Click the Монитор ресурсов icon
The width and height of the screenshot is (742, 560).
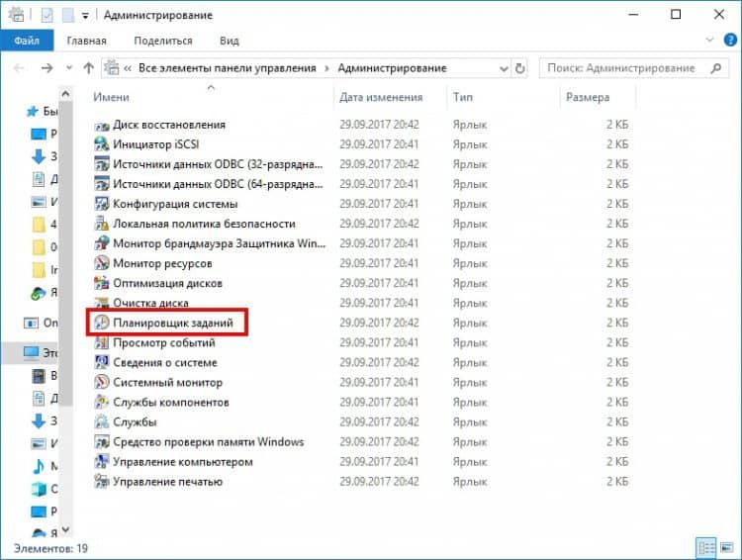[102, 263]
